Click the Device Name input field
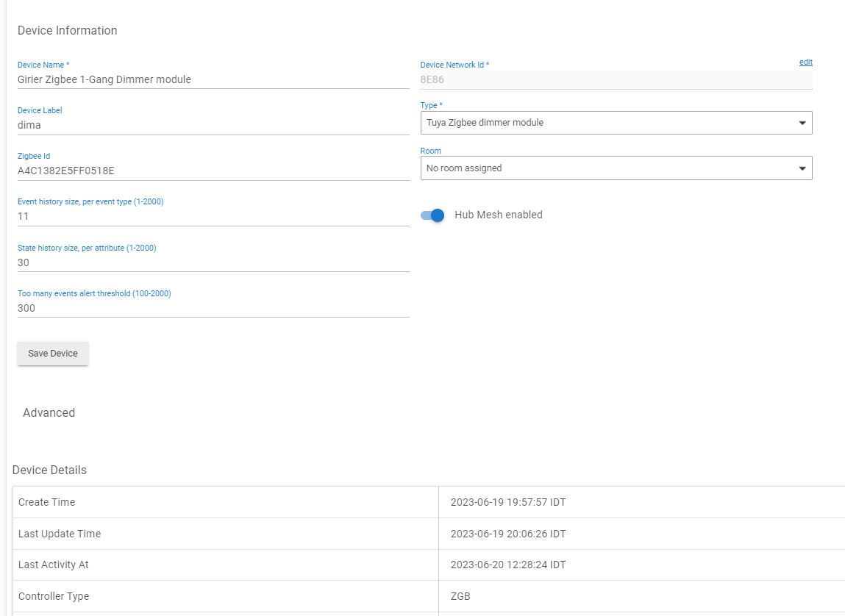This screenshot has width=845, height=616. [213, 79]
